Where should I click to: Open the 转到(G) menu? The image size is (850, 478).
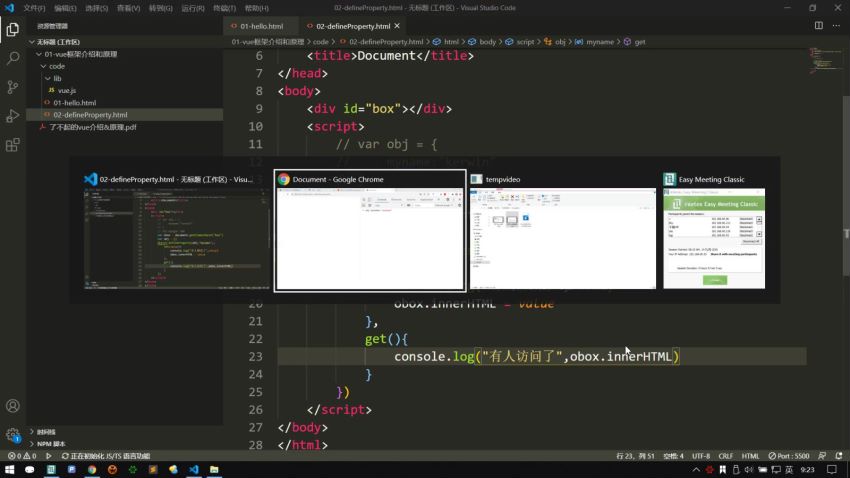160,8
